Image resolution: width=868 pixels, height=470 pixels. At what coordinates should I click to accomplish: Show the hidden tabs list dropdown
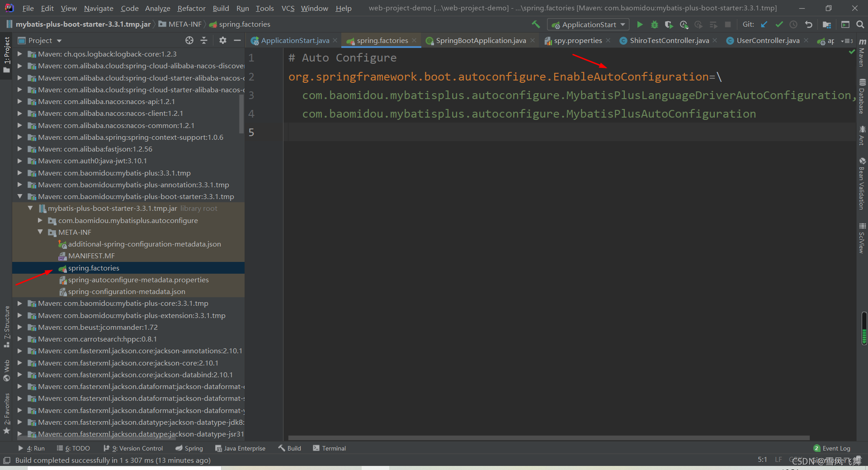coord(847,41)
